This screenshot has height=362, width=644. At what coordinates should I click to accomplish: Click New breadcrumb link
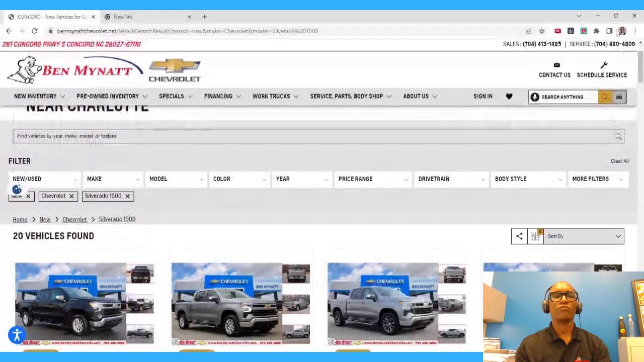click(45, 220)
